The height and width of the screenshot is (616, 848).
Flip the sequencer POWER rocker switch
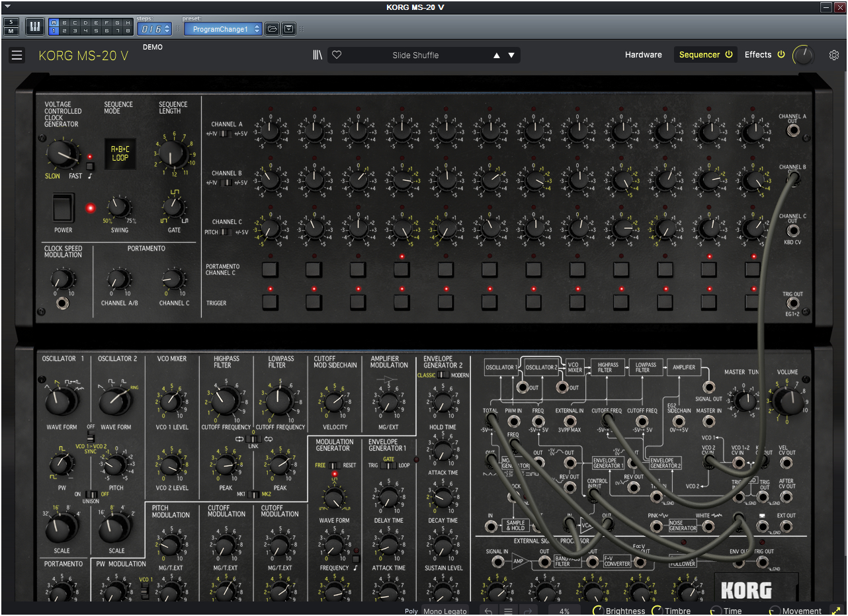pyautogui.click(x=64, y=208)
